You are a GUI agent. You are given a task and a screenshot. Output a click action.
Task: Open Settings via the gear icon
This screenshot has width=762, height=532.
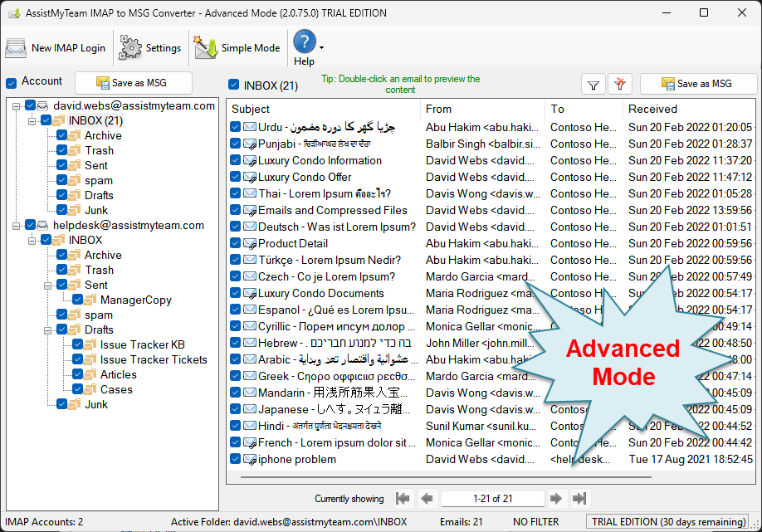pos(130,48)
